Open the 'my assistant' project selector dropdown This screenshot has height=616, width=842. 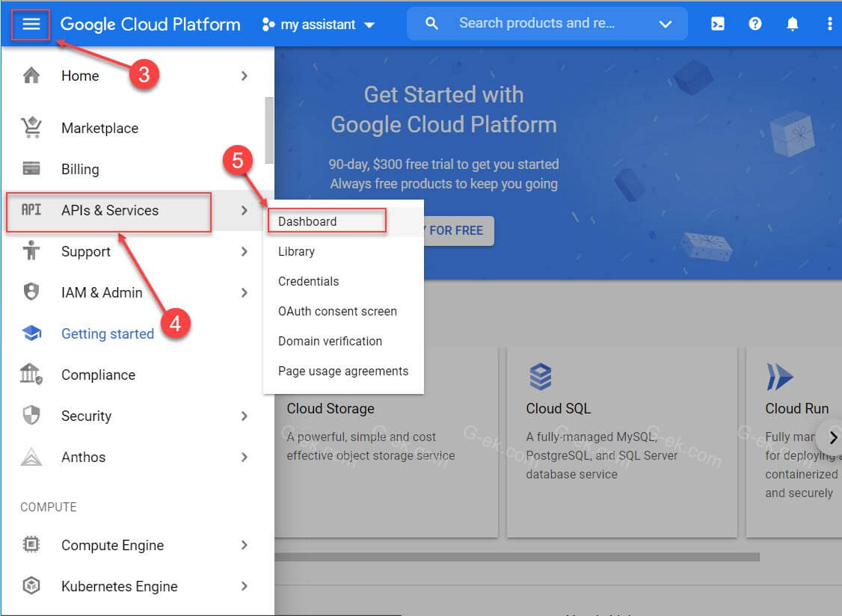tap(319, 25)
